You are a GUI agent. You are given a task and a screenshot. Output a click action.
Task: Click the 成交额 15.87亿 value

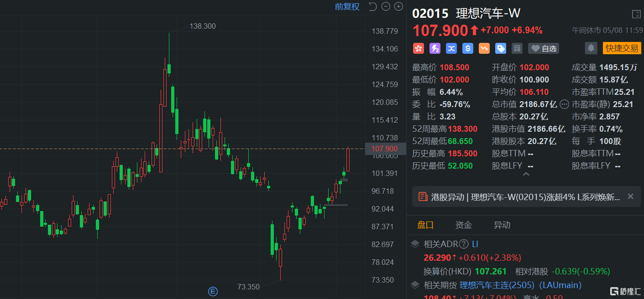point(615,80)
